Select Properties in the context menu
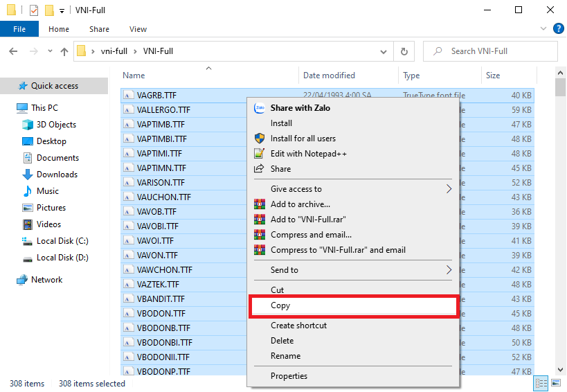Screen dimensions: 567x392 (289, 376)
